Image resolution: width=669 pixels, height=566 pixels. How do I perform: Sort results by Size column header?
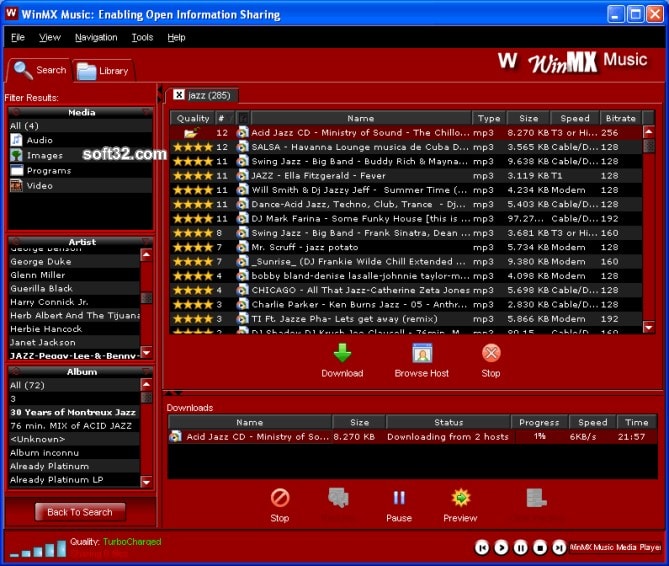coord(528,118)
